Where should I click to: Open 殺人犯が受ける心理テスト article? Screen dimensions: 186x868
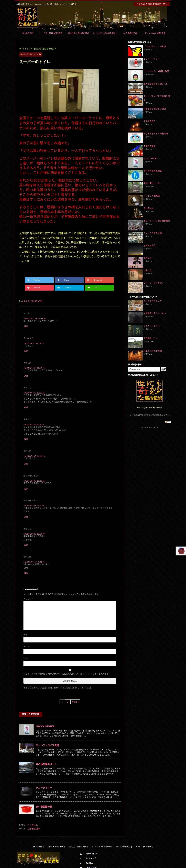155,84
